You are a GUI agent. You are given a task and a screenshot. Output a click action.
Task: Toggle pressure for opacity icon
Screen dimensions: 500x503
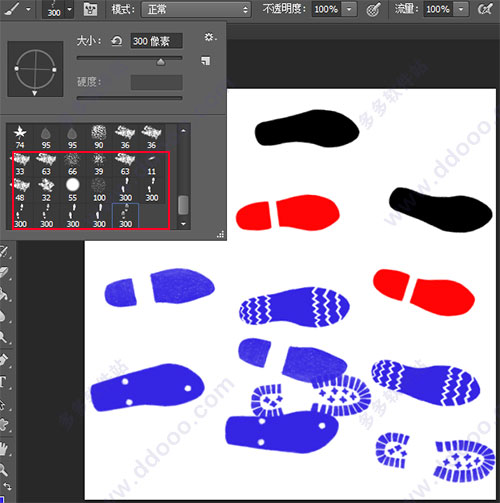(373, 9)
